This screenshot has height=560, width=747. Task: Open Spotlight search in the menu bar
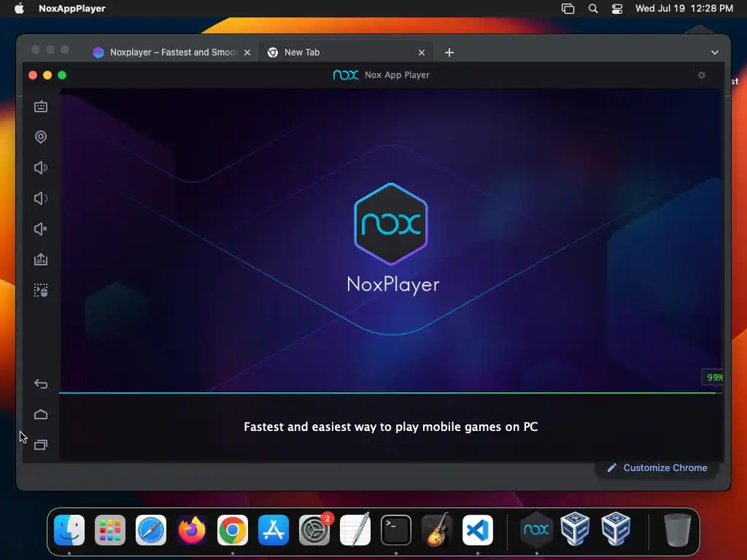click(x=593, y=9)
